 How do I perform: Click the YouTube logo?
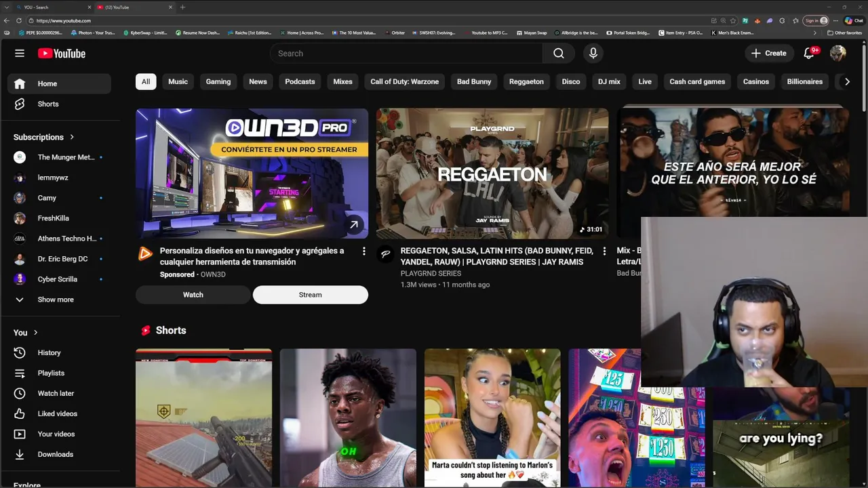tap(62, 54)
